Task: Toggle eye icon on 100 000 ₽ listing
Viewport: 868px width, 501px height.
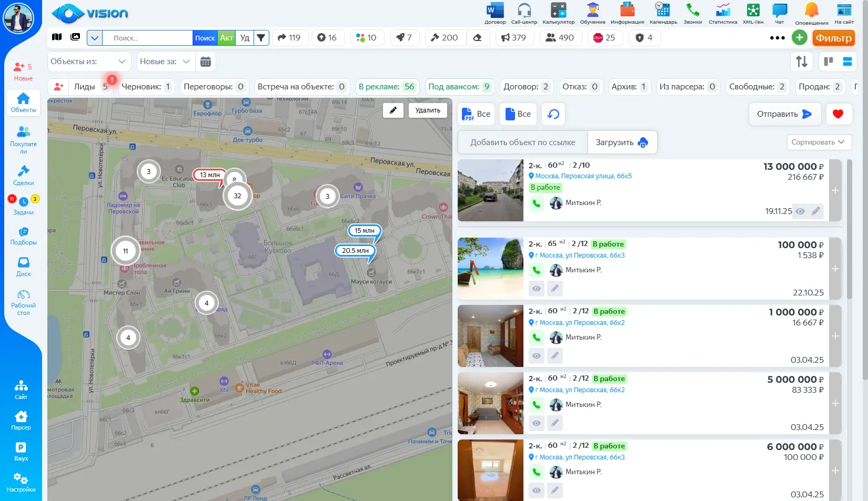Action: [x=536, y=289]
